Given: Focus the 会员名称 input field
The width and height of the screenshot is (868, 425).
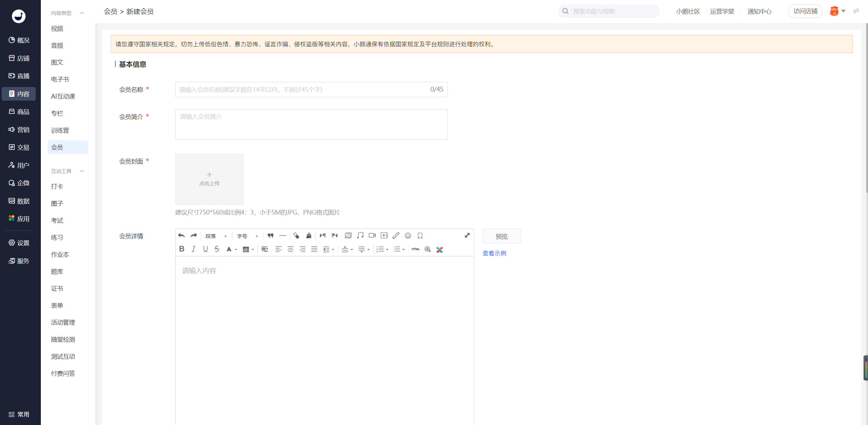Looking at the screenshot, I should [311, 89].
